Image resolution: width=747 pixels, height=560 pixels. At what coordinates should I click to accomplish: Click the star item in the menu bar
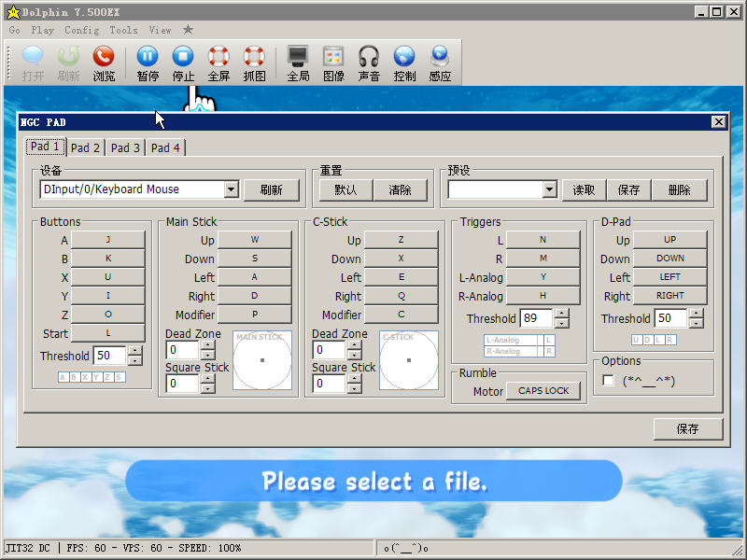coord(189,30)
